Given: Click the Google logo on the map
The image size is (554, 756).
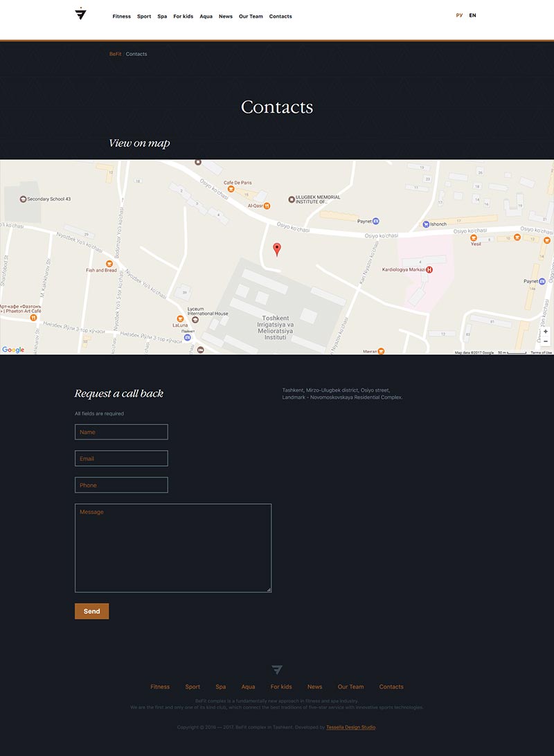Looking at the screenshot, I should point(13,350).
